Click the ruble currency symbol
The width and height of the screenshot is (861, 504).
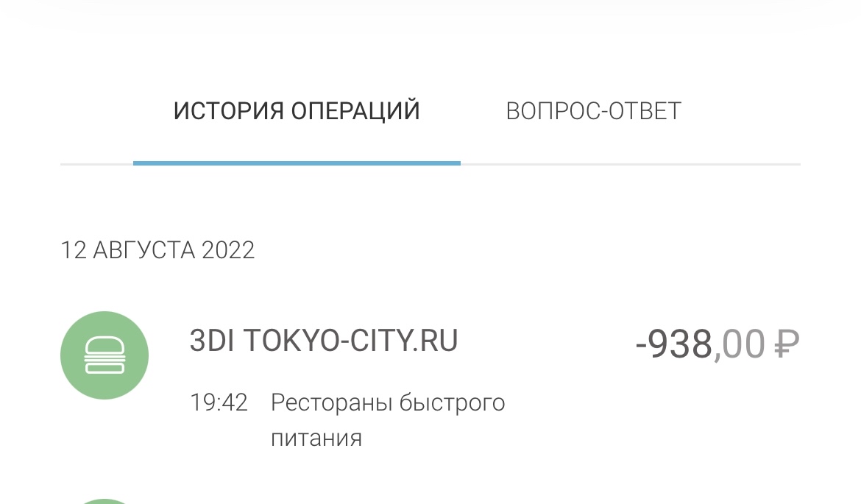point(787,344)
